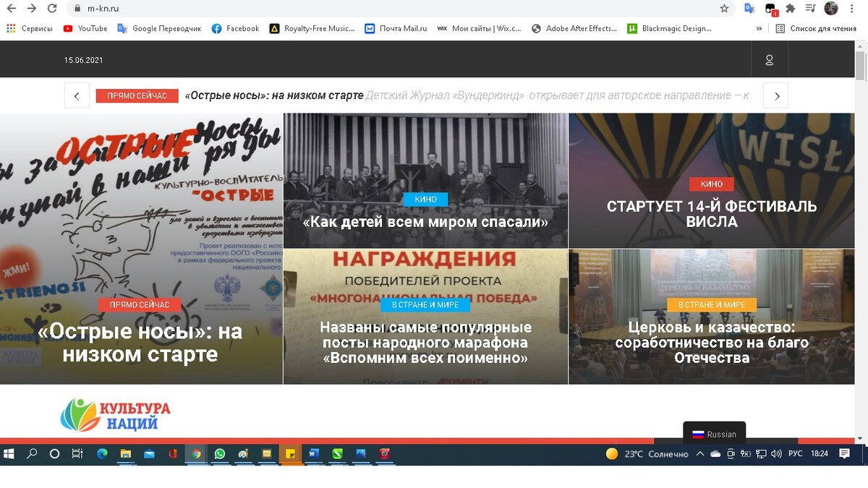Switch РУС keyboard input language
Image resolution: width=868 pixels, height=488 pixels.
pos(795,454)
